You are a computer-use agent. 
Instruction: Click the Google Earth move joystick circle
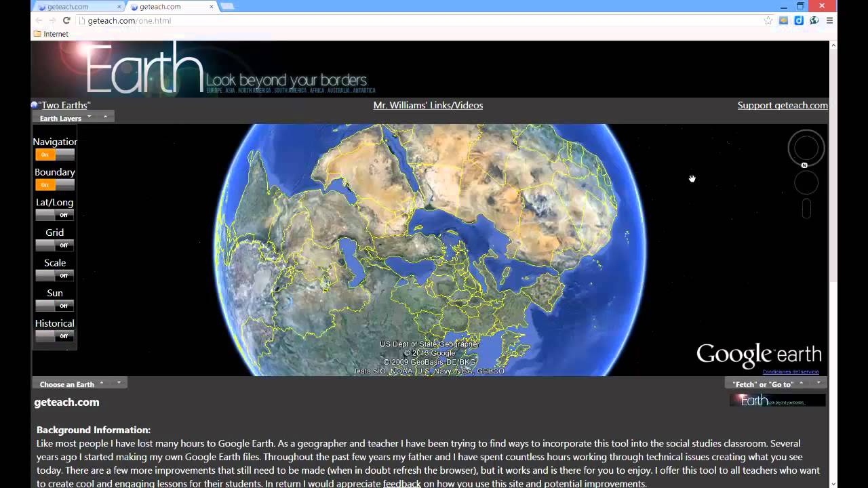click(x=806, y=183)
